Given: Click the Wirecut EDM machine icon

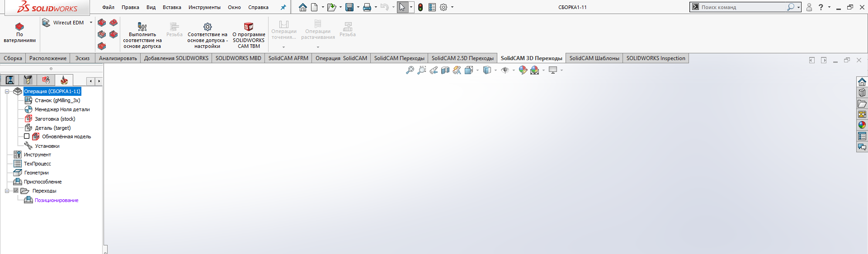Looking at the screenshot, I should coord(46,23).
